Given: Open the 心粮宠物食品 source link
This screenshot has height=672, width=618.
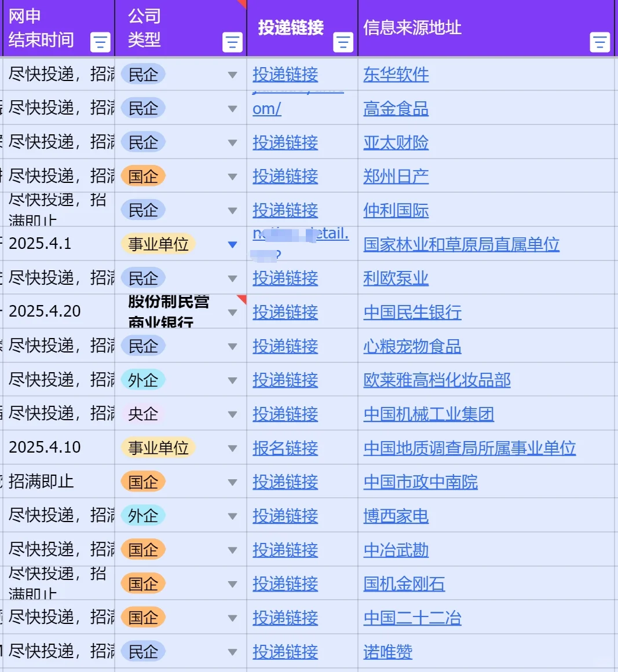Looking at the screenshot, I should (x=412, y=346).
